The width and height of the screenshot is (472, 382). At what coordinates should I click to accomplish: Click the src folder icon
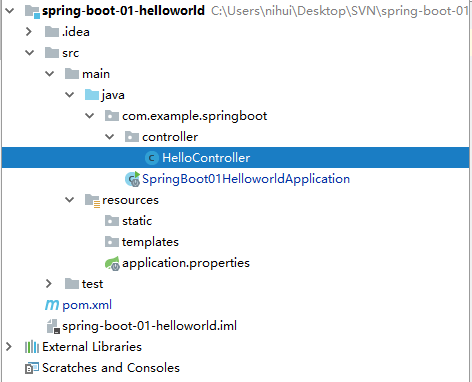coord(52,53)
